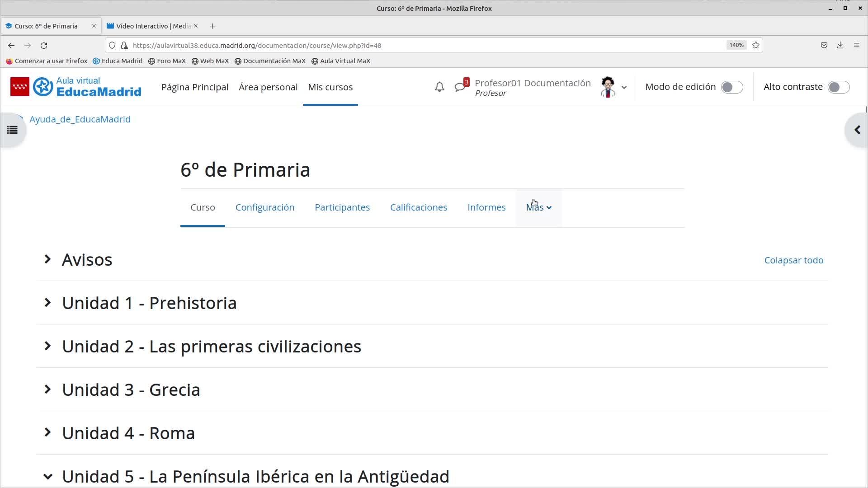Switch to the Participantes tab
Viewport: 868px width, 488px height.
[x=342, y=207]
